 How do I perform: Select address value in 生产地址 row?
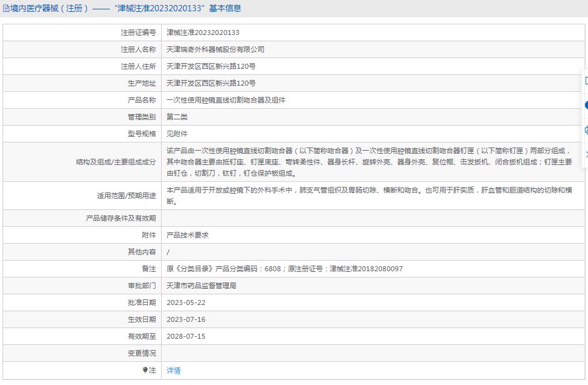211,83
